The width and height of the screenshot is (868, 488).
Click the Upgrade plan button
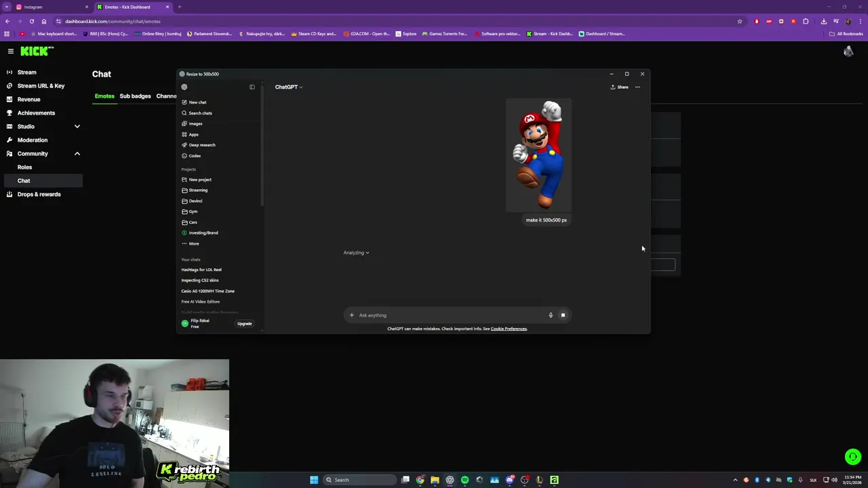pyautogui.click(x=245, y=324)
